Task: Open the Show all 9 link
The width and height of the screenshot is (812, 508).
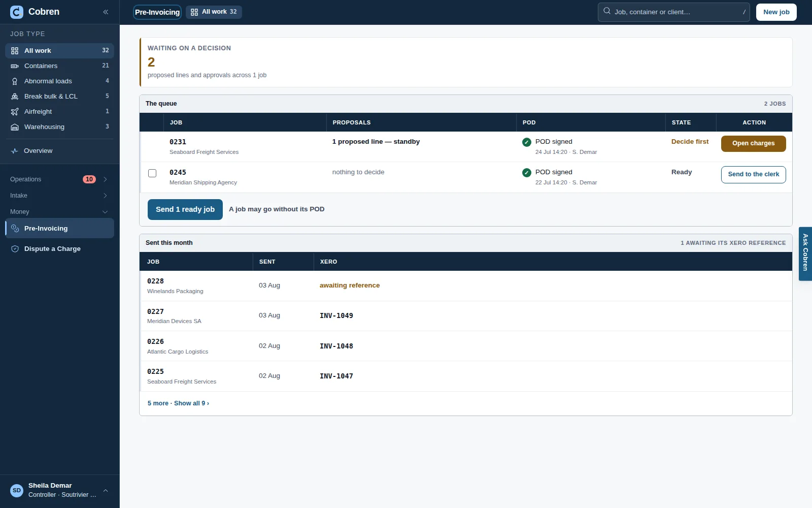Action: pos(191,403)
